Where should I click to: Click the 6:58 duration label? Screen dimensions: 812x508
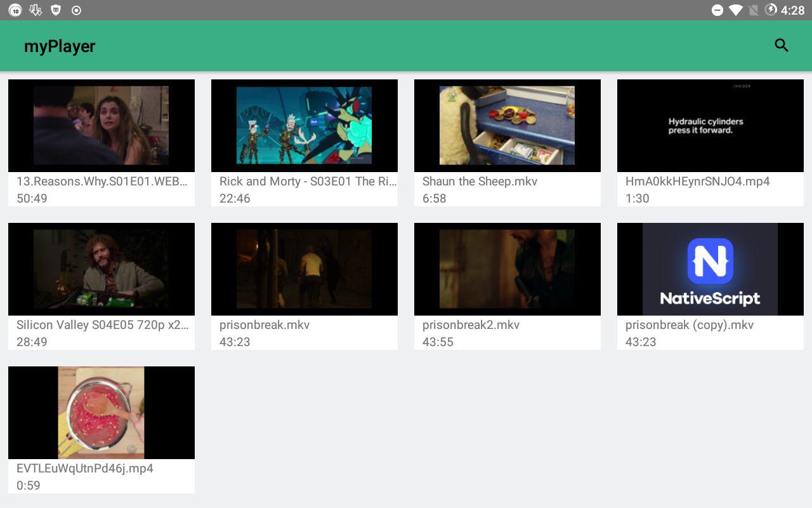[435, 198]
